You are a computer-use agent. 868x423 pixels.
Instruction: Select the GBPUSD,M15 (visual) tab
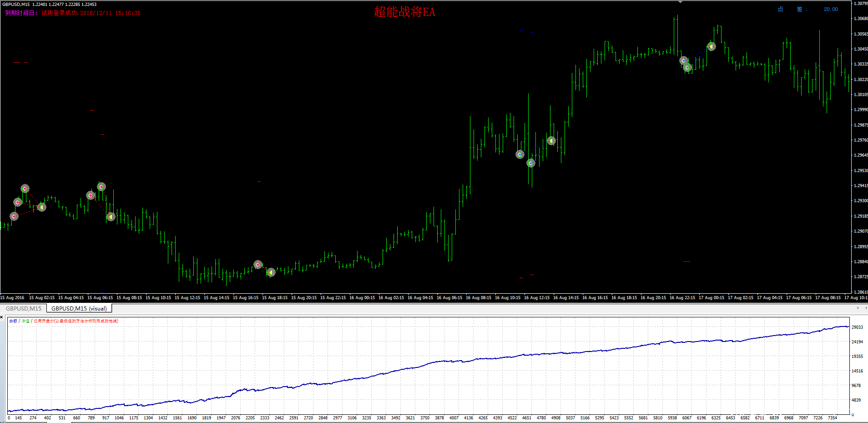(x=79, y=308)
